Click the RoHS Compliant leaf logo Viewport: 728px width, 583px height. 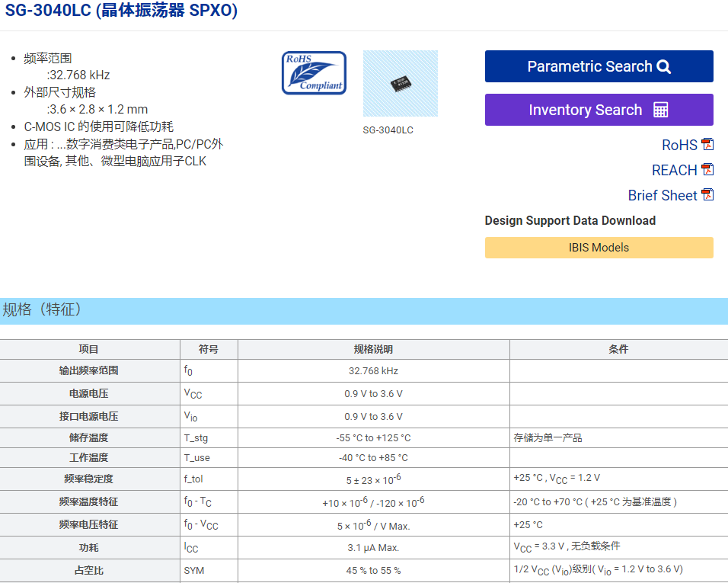click(x=314, y=73)
